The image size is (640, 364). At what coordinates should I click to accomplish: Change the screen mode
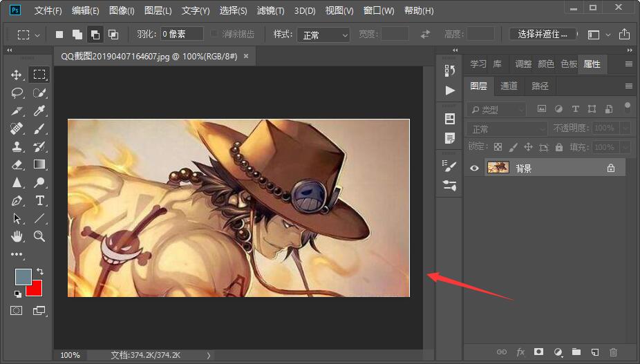[39, 311]
